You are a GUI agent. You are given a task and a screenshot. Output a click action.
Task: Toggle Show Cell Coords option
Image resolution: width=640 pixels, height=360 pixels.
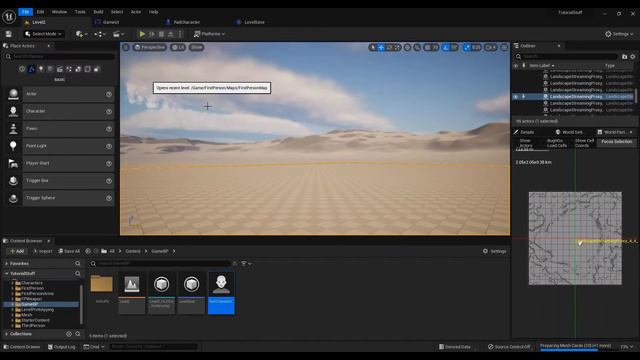pyautogui.click(x=584, y=143)
